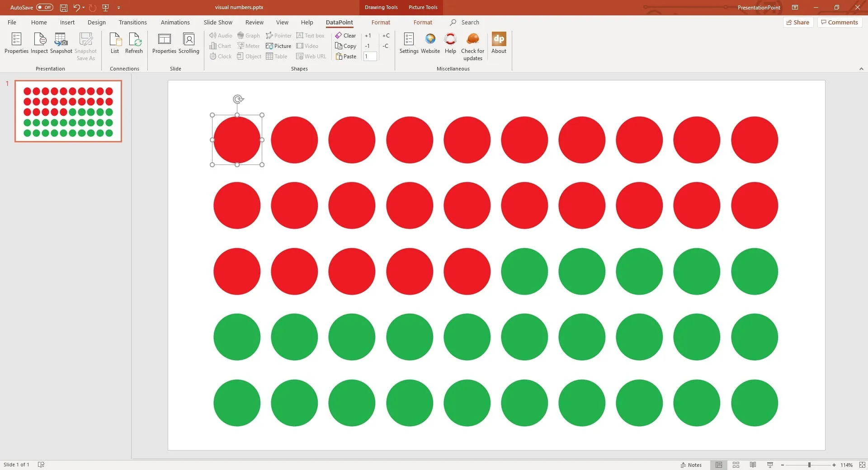Toggle the AutoSave switch
The height and width of the screenshot is (470, 868).
point(45,7)
